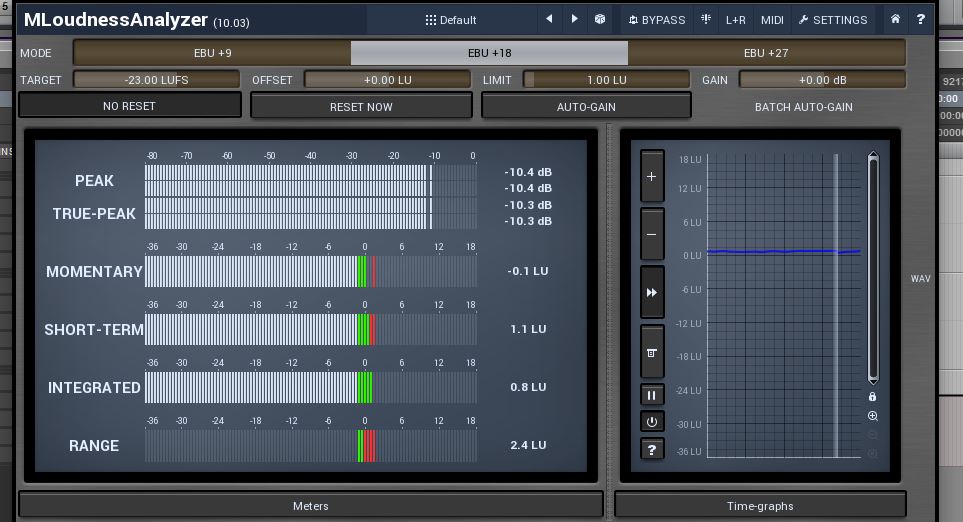Open the channel mode icon beside BYPASS
The height and width of the screenshot is (522, 963).
[x=706, y=19]
